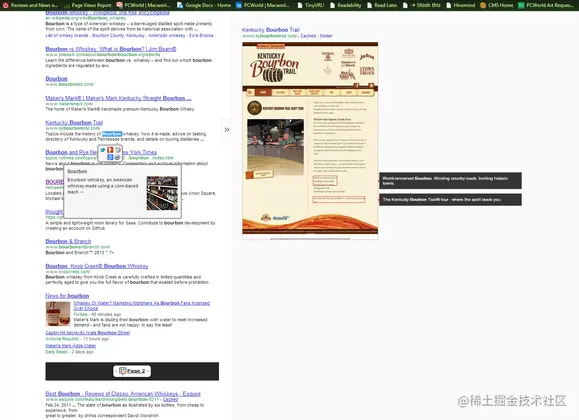This screenshot has height=420, width=579.
Task: Open Best Bourbon Esquire reviews result
Action: tap(123, 394)
